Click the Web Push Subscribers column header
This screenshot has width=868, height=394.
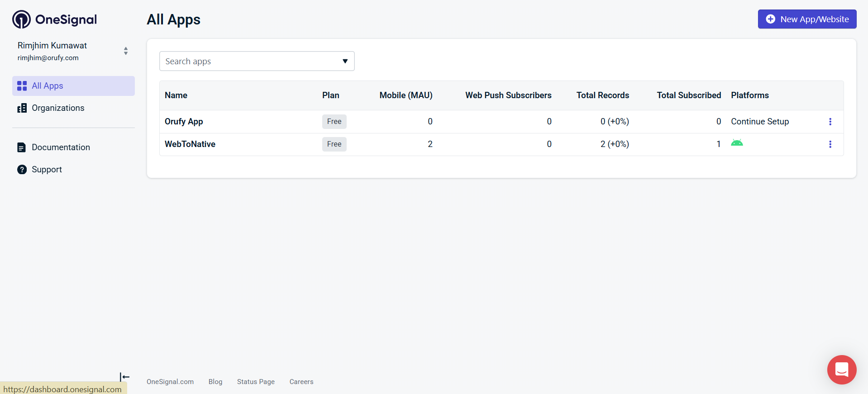click(x=508, y=95)
